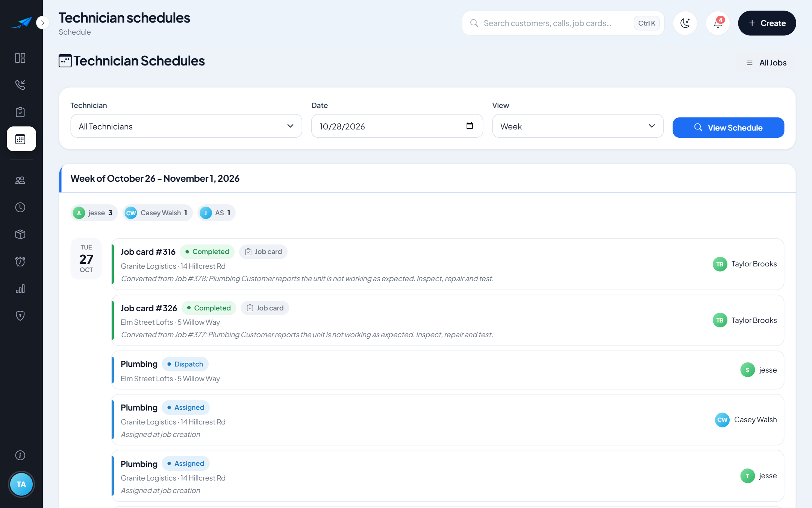Open the dashboard icon in the sidebar

pos(20,58)
